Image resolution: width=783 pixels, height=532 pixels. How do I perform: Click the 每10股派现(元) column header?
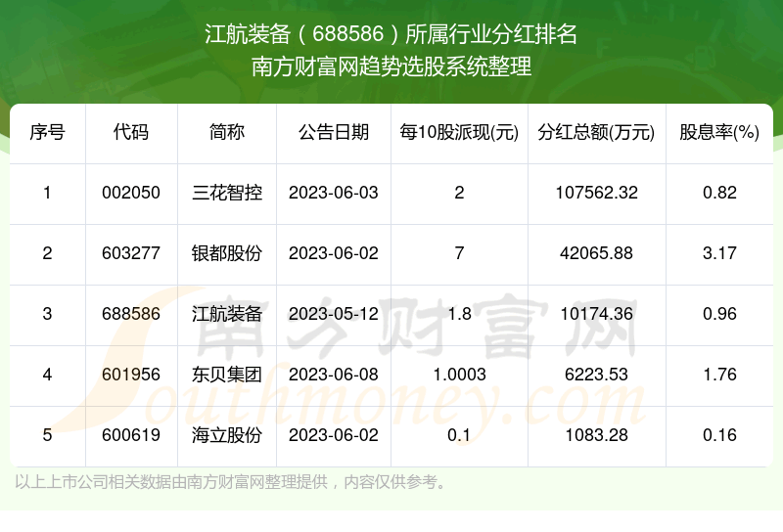tap(459, 133)
